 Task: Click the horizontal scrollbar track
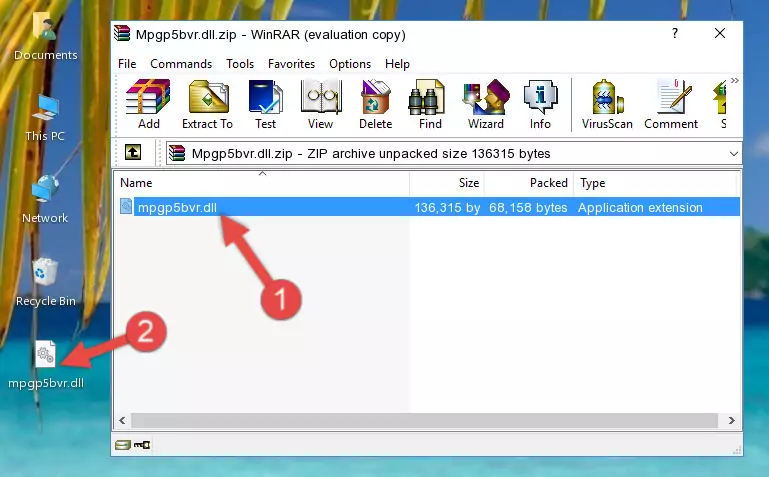pyautogui.click(x=424, y=420)
